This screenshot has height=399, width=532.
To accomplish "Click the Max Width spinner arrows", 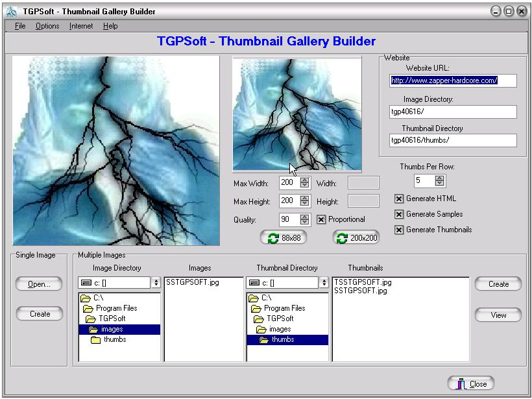I will pos(305,184).
